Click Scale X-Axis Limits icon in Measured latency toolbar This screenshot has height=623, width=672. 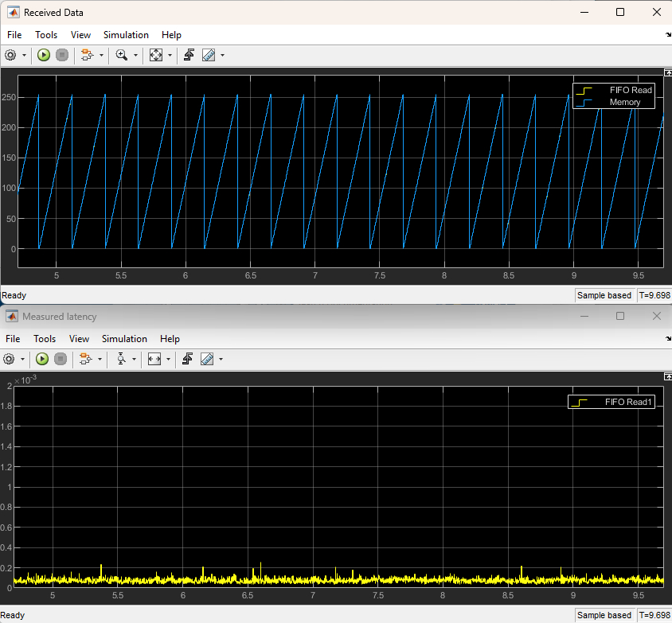point(154,360)
